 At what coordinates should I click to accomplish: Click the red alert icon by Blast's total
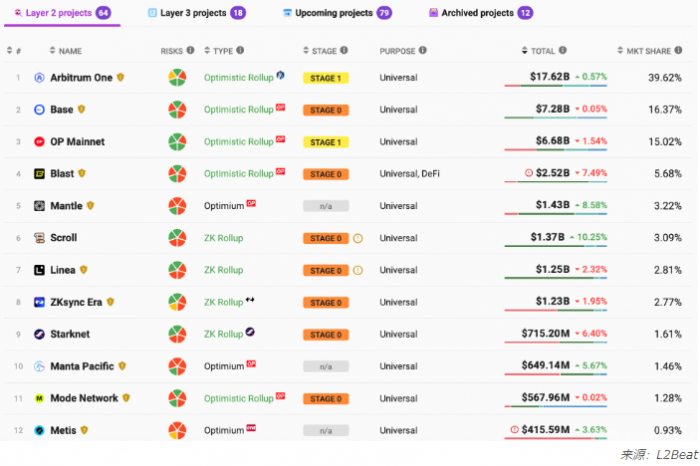pyautogui.click(x=529, y=173)
